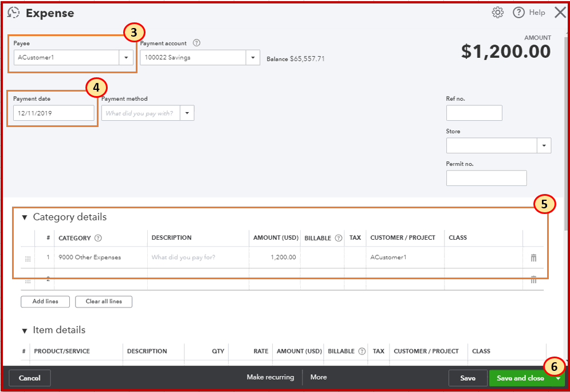
Task: Click the 'What did you pay for?' description cell
Action: click(x=198, y=257)
